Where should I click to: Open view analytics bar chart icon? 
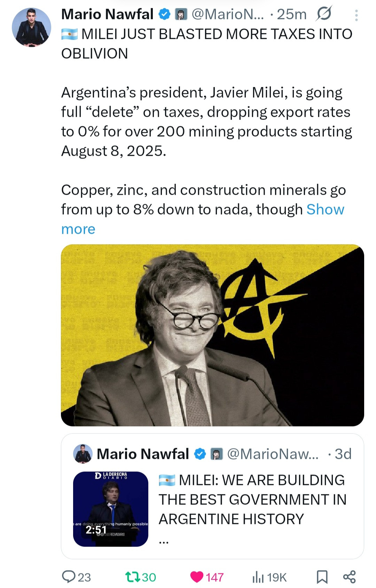coord(258,577)
